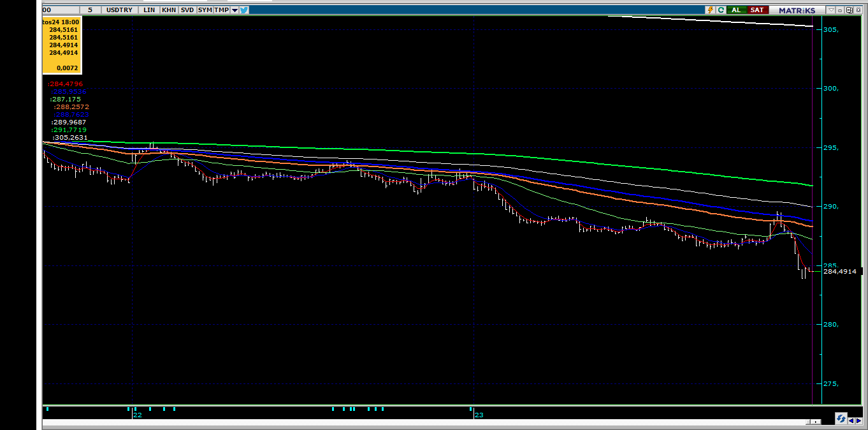Click the green refresh C icon

(721, 10)
